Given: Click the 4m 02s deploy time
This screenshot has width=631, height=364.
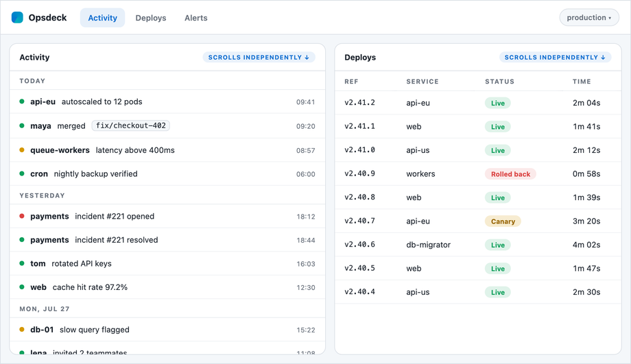Looking at the screenshot, I should point(586,245).
